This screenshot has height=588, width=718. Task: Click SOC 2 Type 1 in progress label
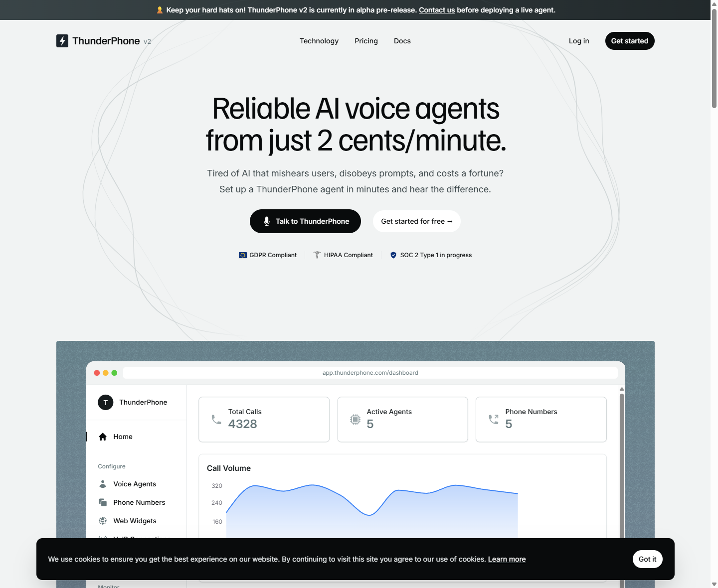point(436,255)
